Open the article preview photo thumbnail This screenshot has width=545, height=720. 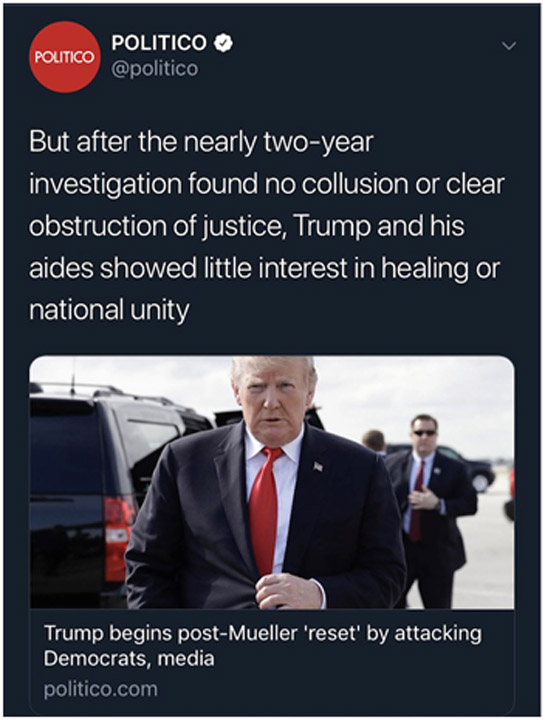point(272,482)
